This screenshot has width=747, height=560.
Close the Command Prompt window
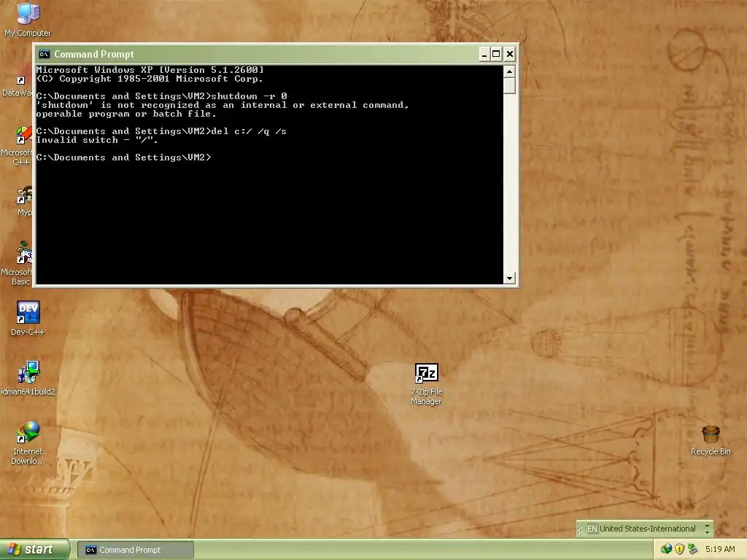click(x=510, y=54)
